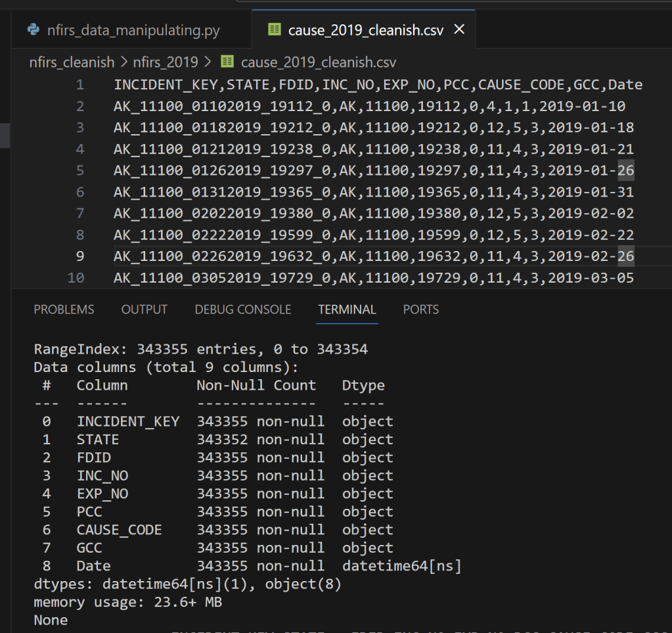This screenshot has height=633, width=672.
Task: Click the CSV icon on the active editor tab
Action: coord(275,30)
